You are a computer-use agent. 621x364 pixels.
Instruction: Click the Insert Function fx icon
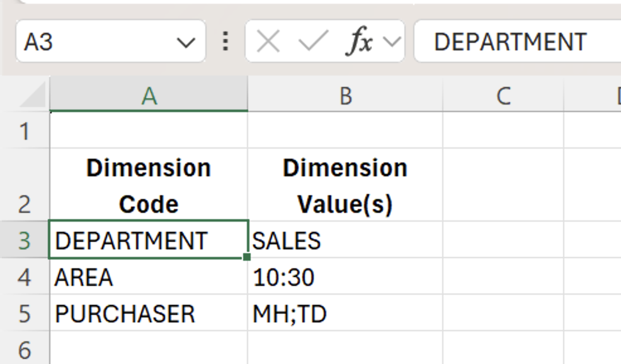tap(360, 42)
